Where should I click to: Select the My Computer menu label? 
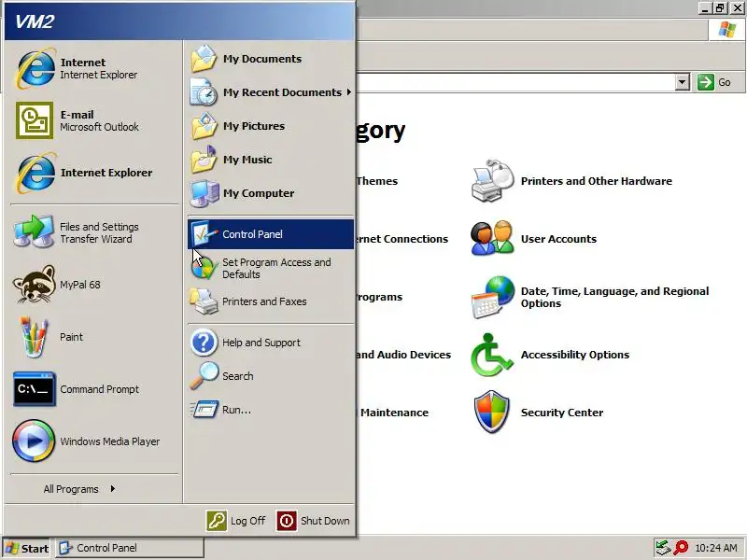tap(259, 193)
